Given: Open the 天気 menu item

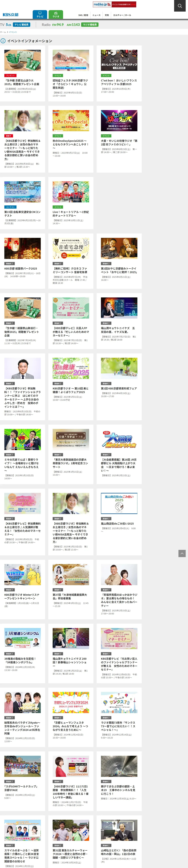Looking at the screenshot, I should click(x=107, y=15).
